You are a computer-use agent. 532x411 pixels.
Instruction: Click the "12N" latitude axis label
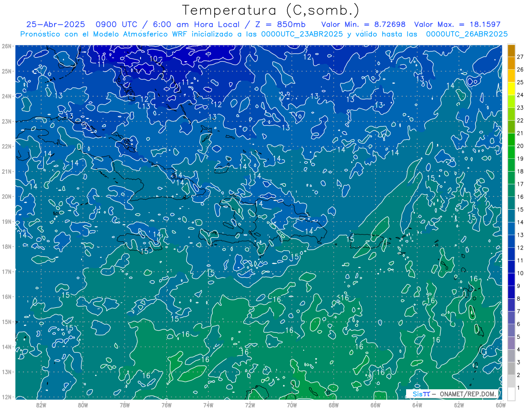point(7,397)
